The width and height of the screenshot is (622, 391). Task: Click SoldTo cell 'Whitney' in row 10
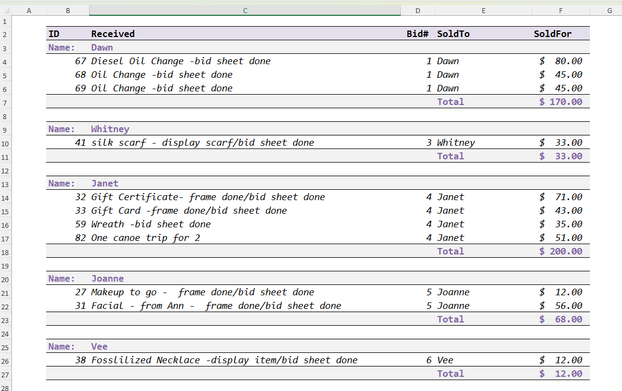(x=483, y=143)
